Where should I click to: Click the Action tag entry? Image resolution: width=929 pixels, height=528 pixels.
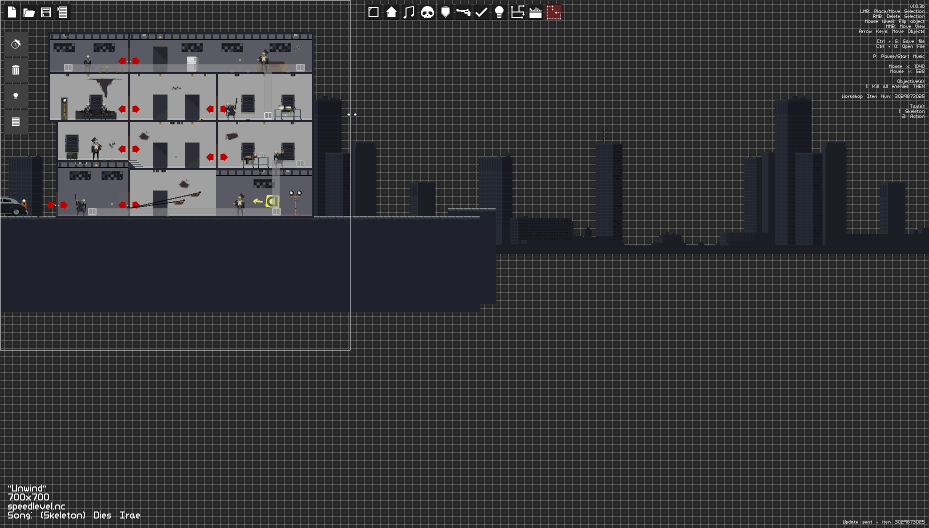(x=913, y=117)
